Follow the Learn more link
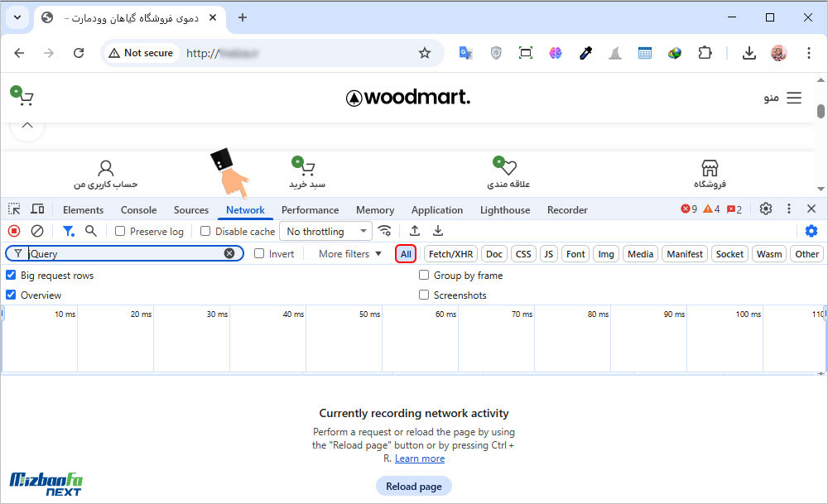The width and height of the screenshot is (828, 504). 420,458
